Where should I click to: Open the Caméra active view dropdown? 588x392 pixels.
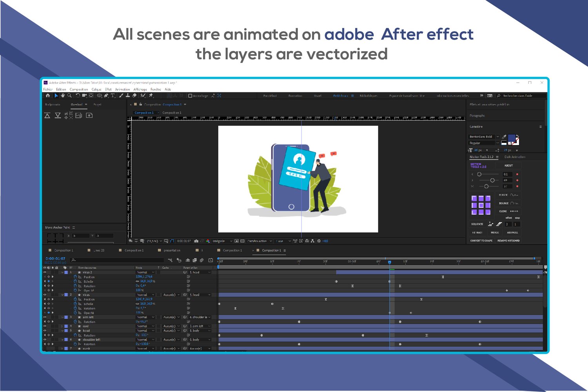tap(260, 241)
